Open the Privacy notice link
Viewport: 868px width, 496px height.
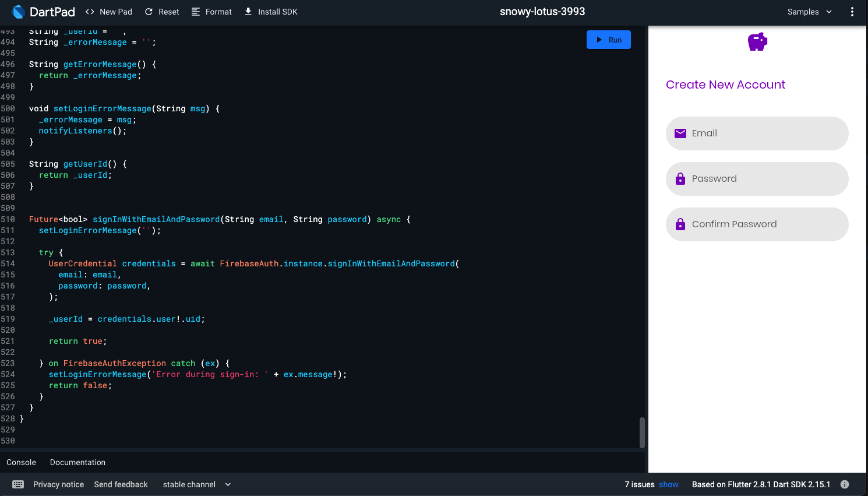(58, 484)
